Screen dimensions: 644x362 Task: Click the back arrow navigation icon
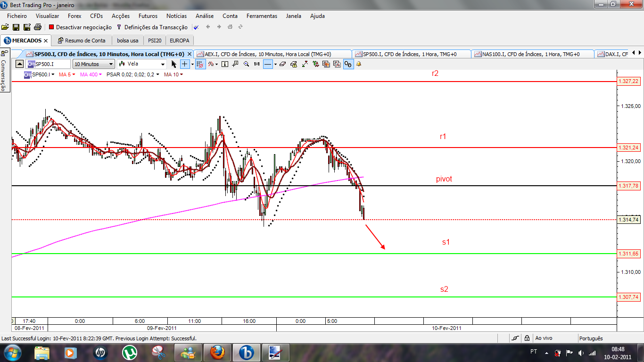(208, 27)
